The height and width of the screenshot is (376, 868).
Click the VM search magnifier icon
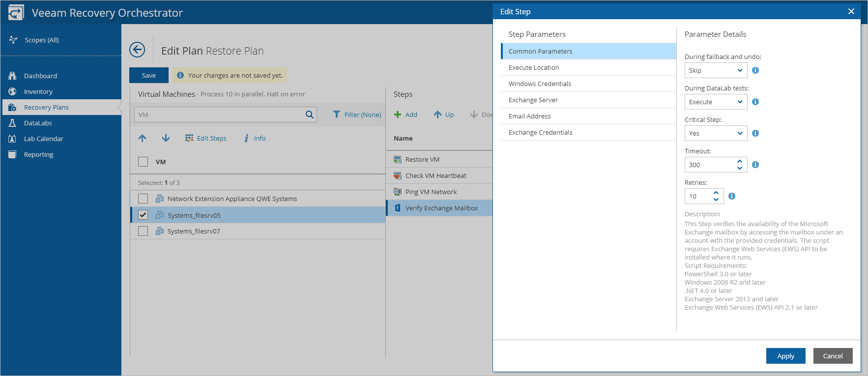click(310, 115)
